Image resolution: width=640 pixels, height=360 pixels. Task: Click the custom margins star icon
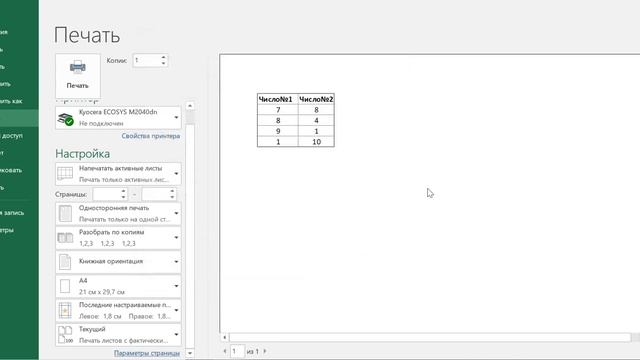[x=65, y=310]
